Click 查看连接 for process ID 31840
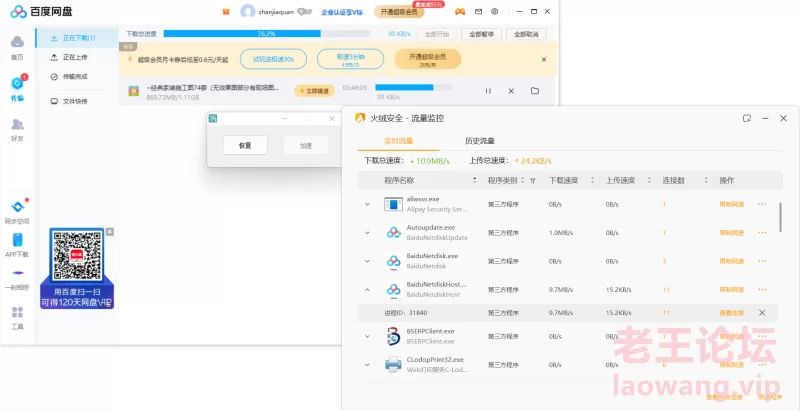 (732, 313)
